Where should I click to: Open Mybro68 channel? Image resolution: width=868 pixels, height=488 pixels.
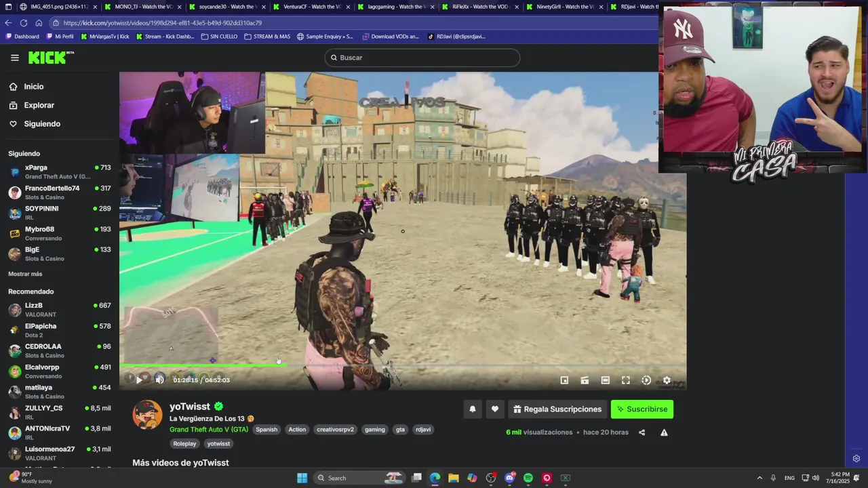[x=60, y=234]
